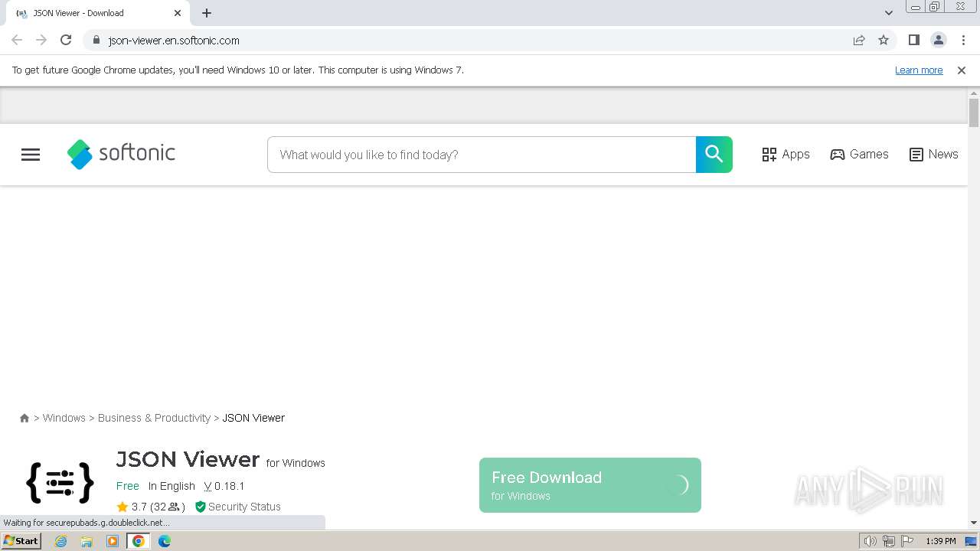
Task: Bookmark this page with the star icon
Action: pyautogui.click(x=884, y=40)
